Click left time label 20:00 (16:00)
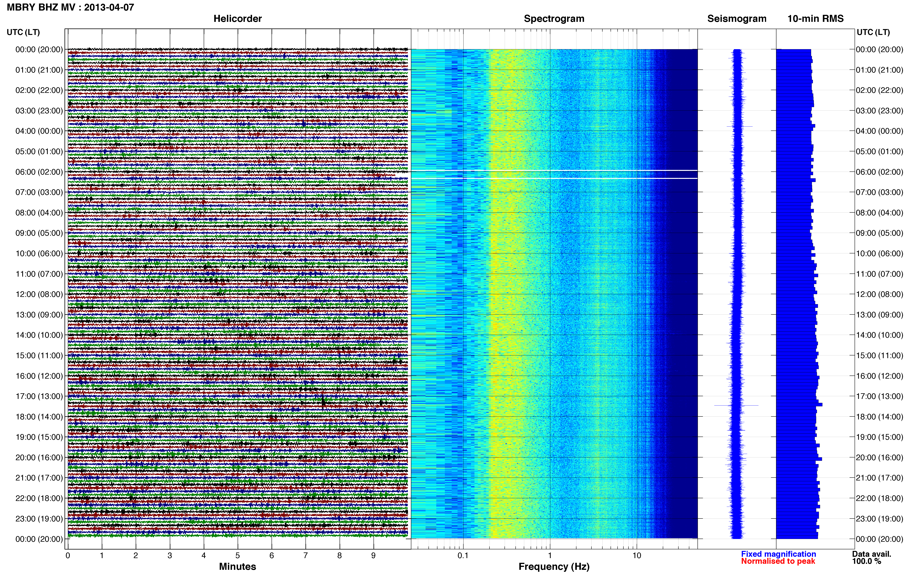This screenshot has width=924, height=578. point(39,458)
